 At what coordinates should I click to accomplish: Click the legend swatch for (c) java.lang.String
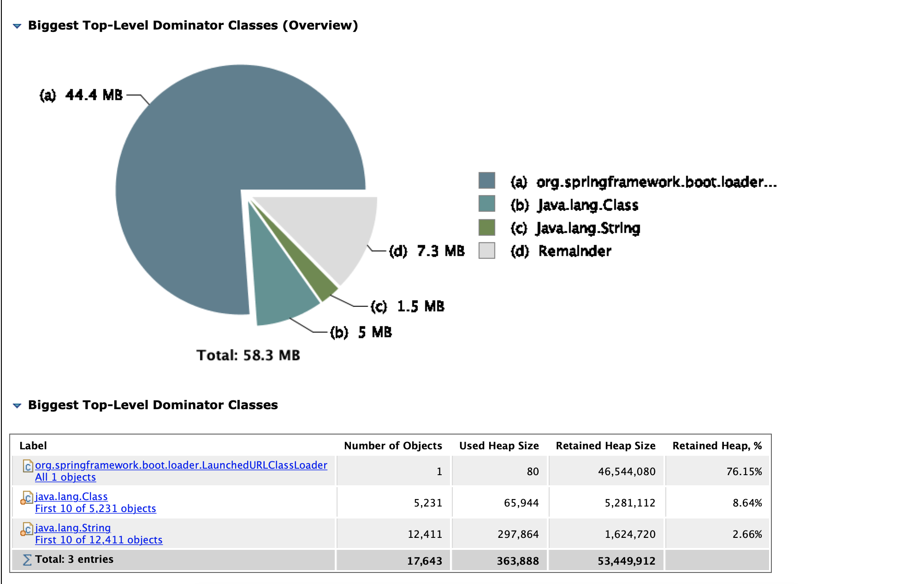click(487, 227)
